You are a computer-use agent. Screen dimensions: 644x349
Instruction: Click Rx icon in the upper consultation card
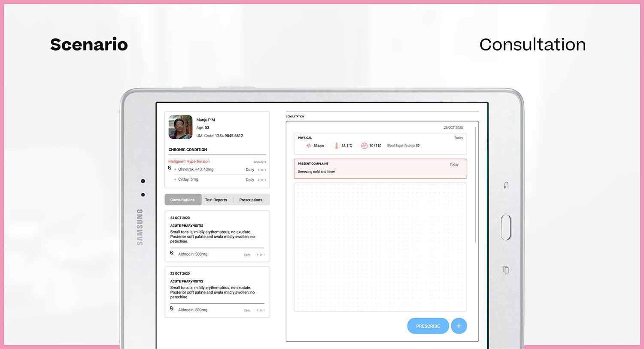(x=172, y=253)
